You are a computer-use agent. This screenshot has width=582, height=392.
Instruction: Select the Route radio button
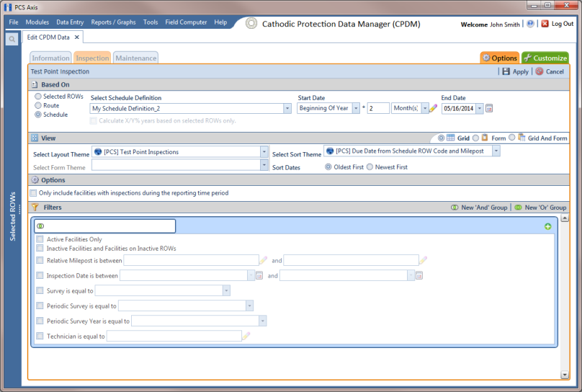pyautogui.click(x=38, y=105)
